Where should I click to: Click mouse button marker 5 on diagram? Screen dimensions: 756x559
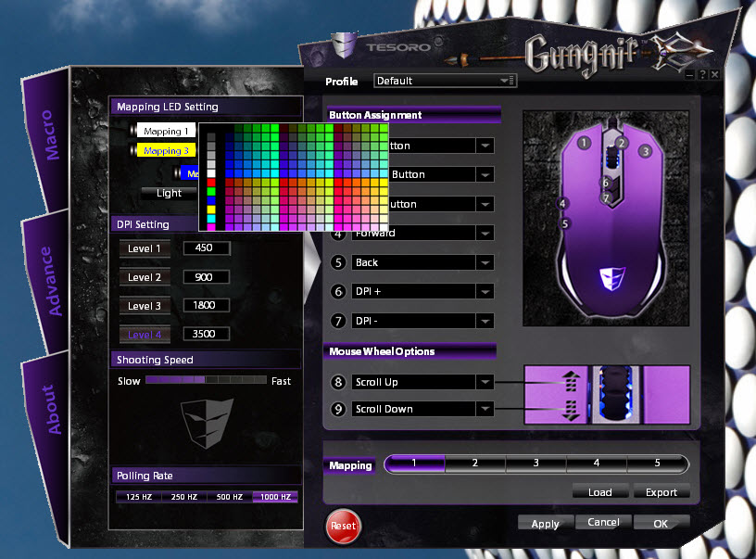564,223
